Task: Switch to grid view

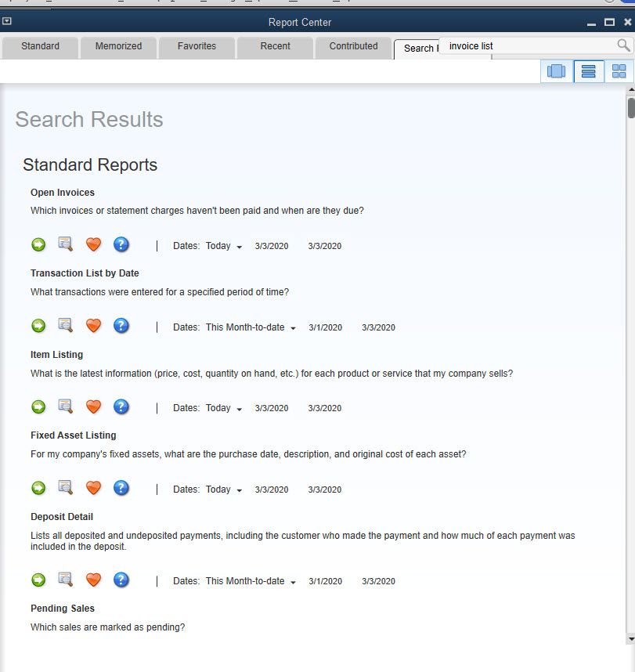Action: (619, 71)
